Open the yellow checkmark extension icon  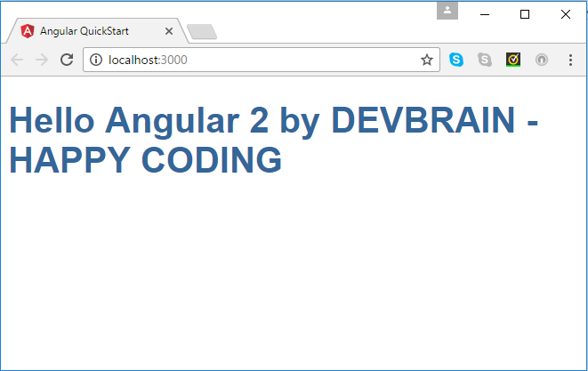(x=513, y=60)
